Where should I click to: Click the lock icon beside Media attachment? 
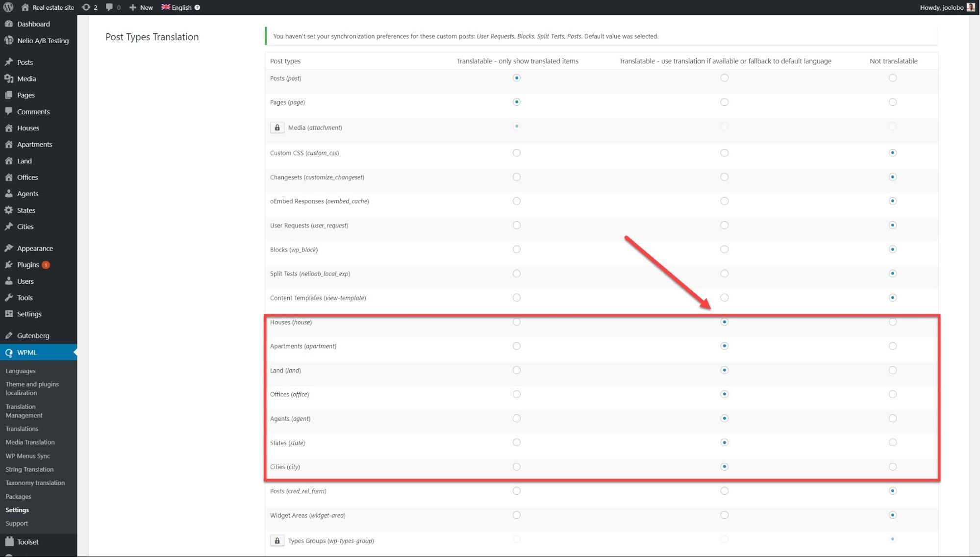click(277, 127)
